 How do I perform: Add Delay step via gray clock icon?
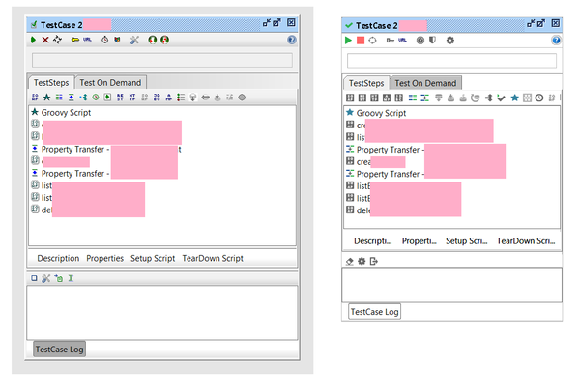point(539,98)
